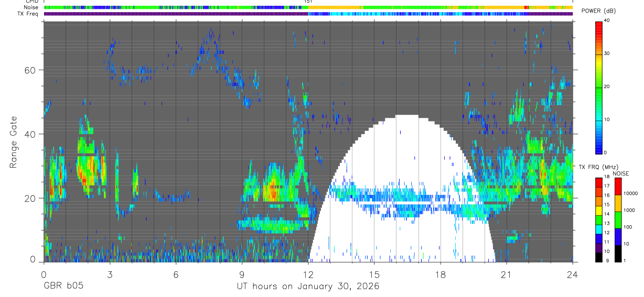Select the 'NOISE' legend title

[x=621, y=173]
